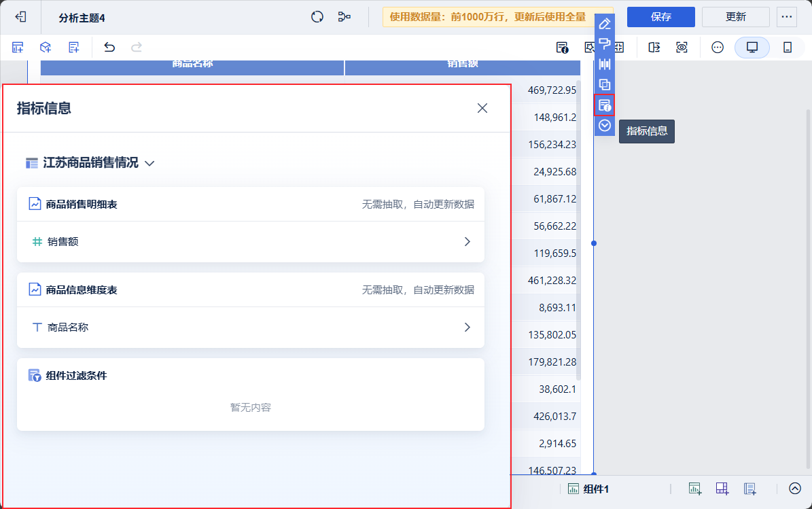Click the add component toolbar icon
The width and height of the screenshot is (812, 509).
coord(18,48)
